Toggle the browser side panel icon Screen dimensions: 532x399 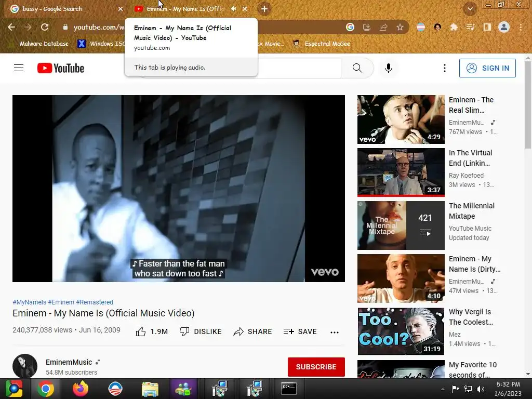(487, 27)
